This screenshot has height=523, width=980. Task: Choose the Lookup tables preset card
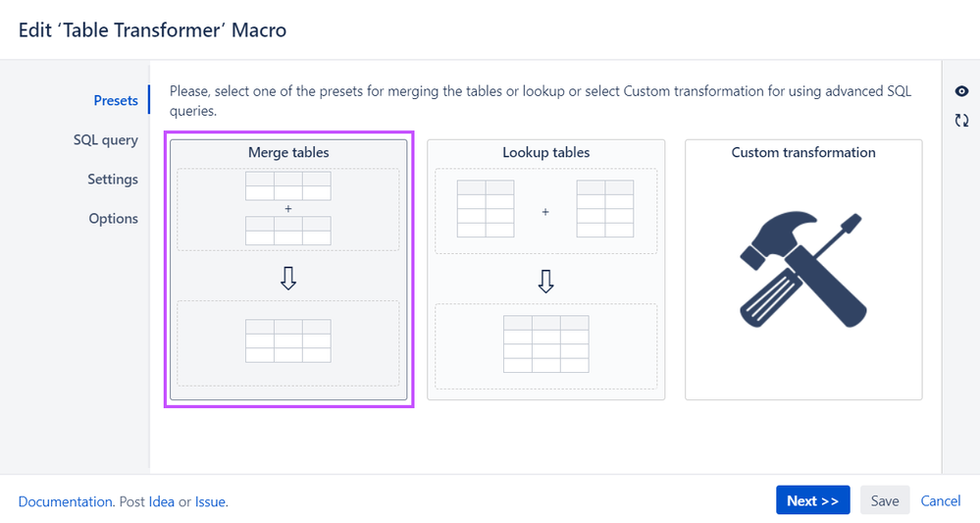[x=545, y=269]
